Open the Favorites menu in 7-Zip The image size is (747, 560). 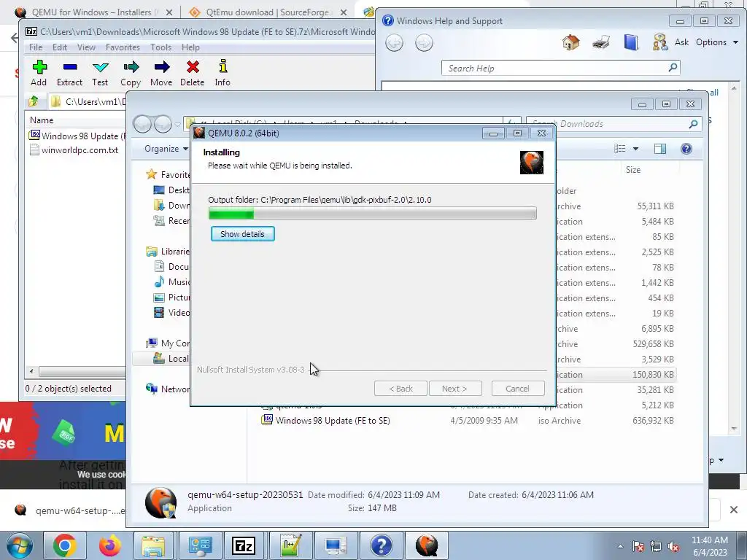(x=123, y=47)
